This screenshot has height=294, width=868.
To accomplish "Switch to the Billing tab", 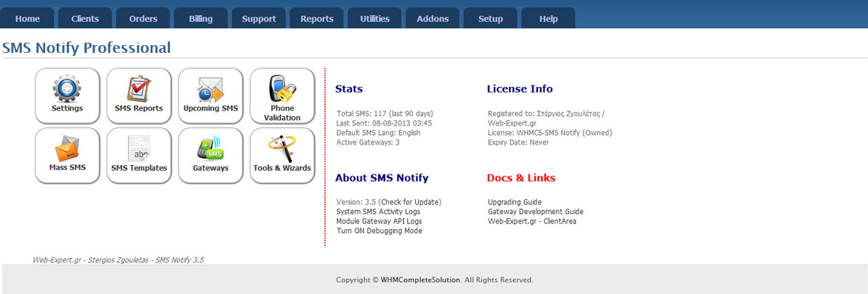I will [x=200, y=18].
